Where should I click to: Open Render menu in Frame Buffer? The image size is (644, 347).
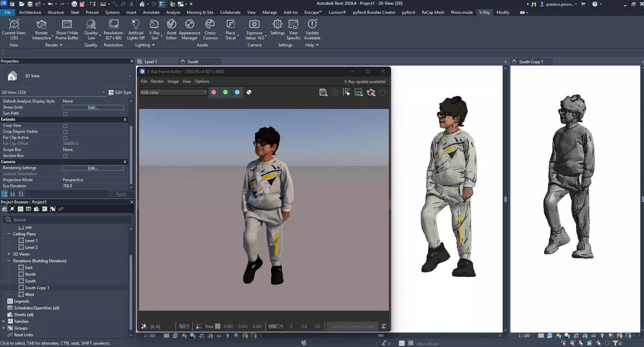click(157, 81)
